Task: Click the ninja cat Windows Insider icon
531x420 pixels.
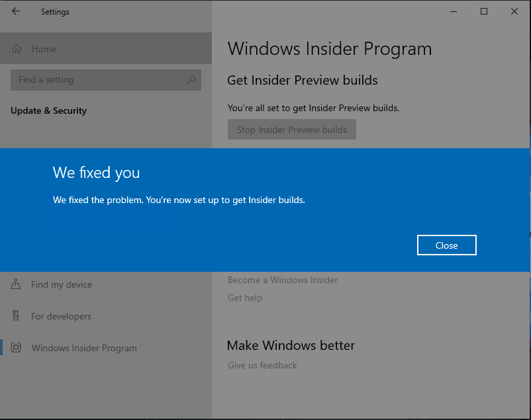Action: 15,348
